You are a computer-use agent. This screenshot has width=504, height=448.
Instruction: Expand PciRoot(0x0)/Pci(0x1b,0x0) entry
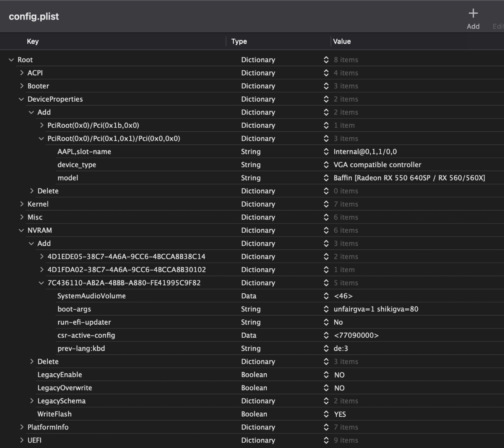pyautogui.click(x=41, y=125)
